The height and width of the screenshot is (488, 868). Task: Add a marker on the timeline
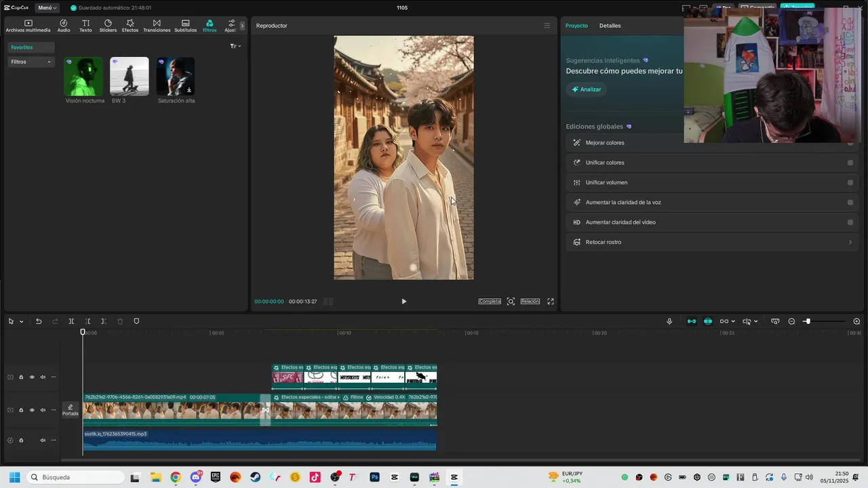[136, 321]
